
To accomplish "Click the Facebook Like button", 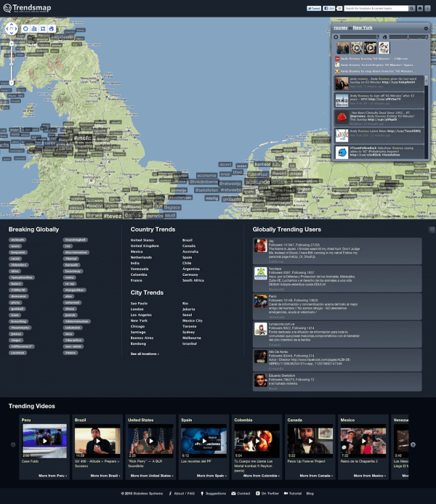I will point(328,9).
